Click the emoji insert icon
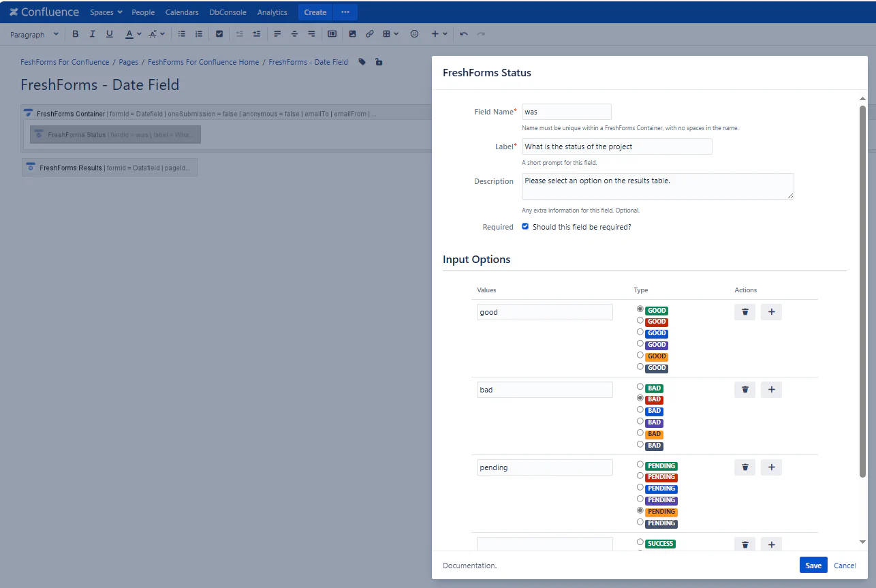 pos(414,34)
